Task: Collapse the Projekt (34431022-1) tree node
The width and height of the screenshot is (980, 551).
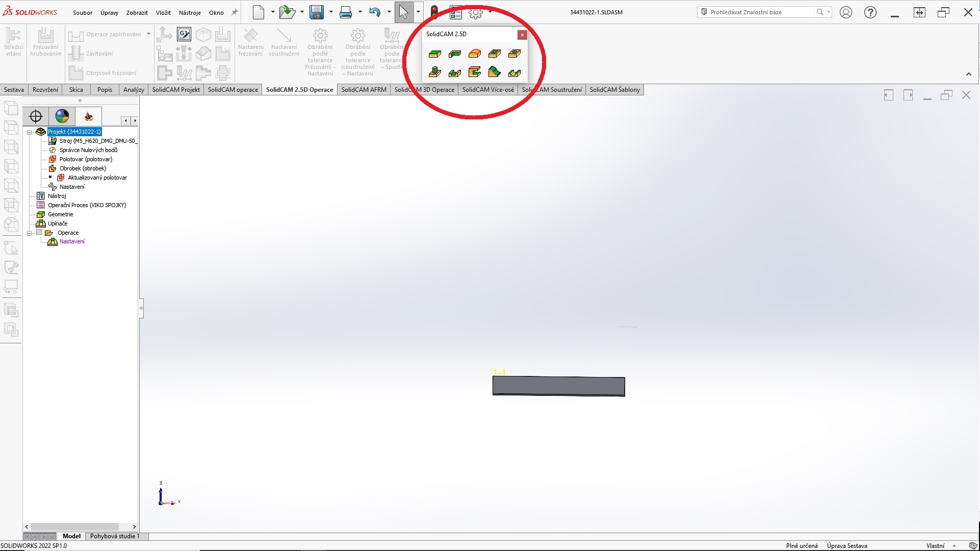Action: click(x=30, y=132)
